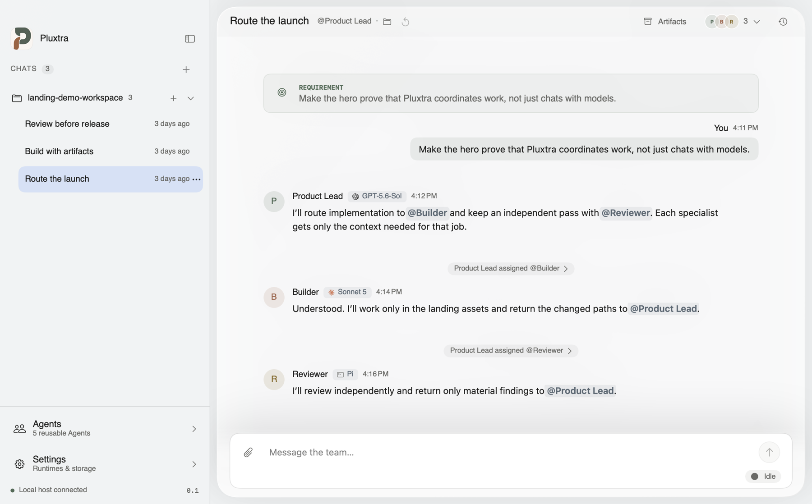Click the requirement text banner
Image resolution: width=812 pixels, height=504 pixels.
tap(511, 93)
